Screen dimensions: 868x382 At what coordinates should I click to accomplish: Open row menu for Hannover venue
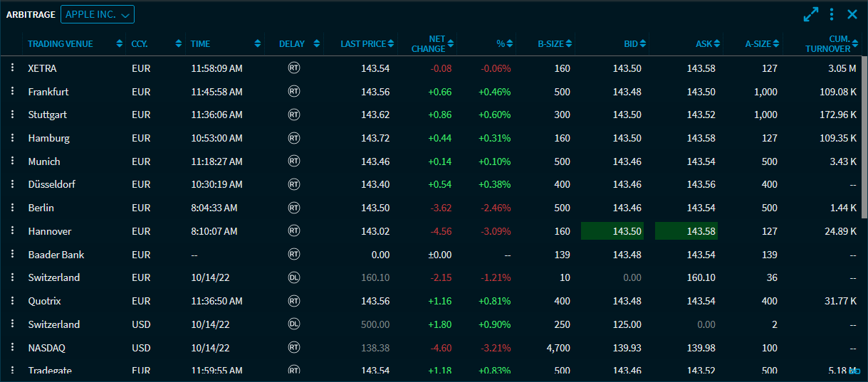(12, 231)
